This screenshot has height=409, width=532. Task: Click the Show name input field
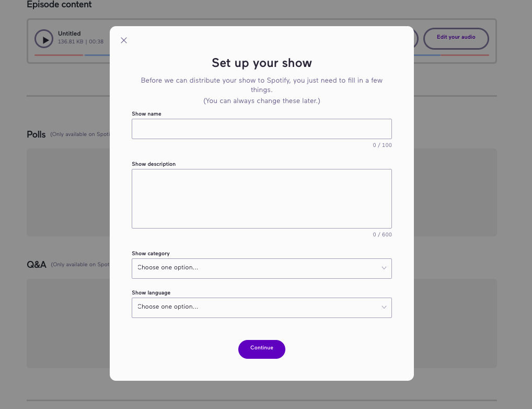click(262, 129)
